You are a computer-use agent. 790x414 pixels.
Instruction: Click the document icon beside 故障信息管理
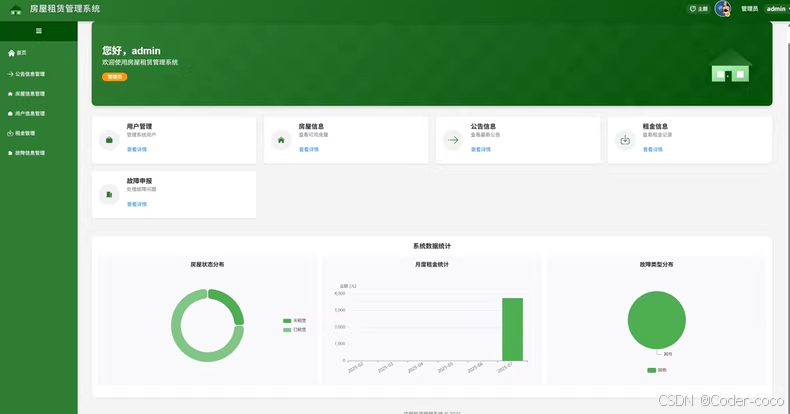tap(10, 153)
